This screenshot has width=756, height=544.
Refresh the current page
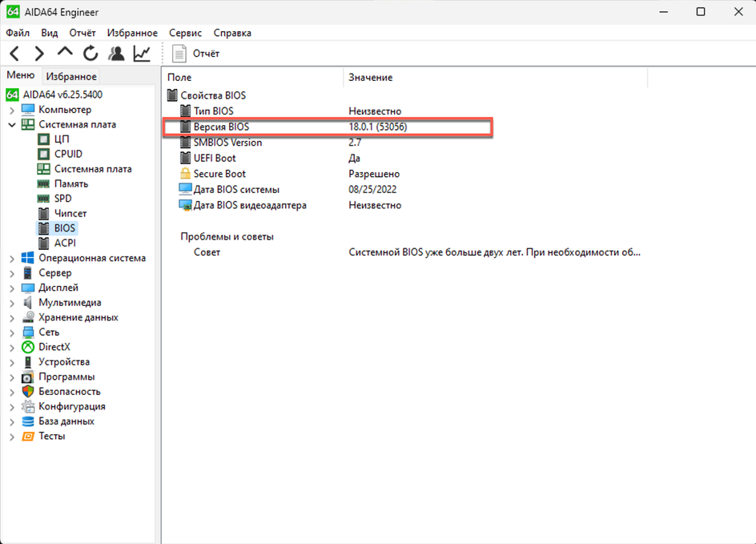pos(90,53)
